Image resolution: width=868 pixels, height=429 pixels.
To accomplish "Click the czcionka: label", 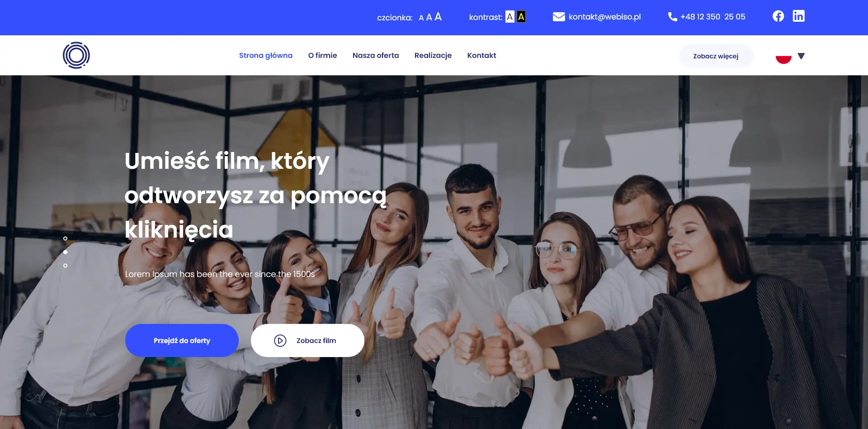I will 395,18.
